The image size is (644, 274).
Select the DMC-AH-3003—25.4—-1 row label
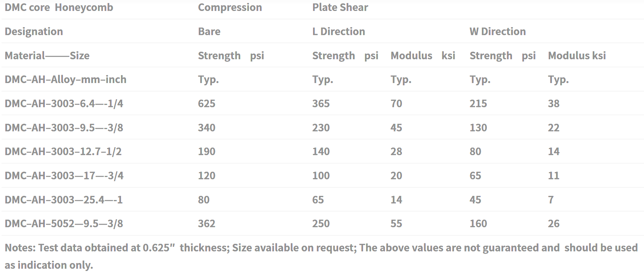pos(64,200)
